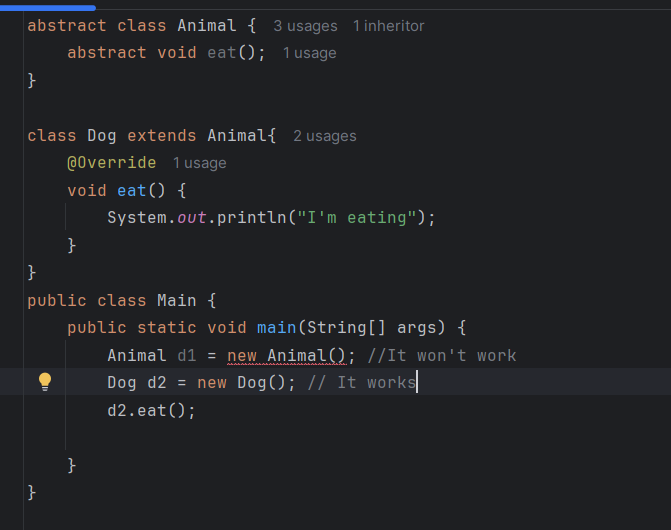The height and width of the screenshot is (530, 671).
Task: Click the unused variable d1
Action: pyautogui.click(x=187, y=356)
